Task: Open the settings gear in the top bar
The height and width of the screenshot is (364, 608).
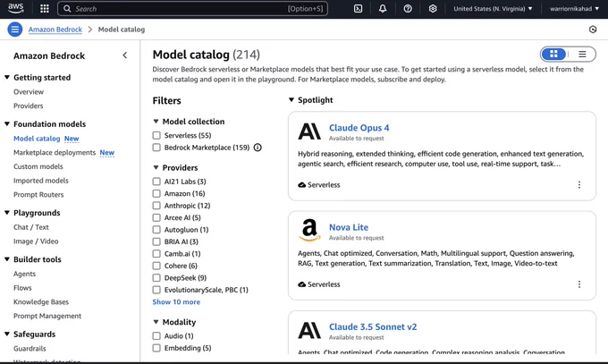Action: click(x=433, y=9)
